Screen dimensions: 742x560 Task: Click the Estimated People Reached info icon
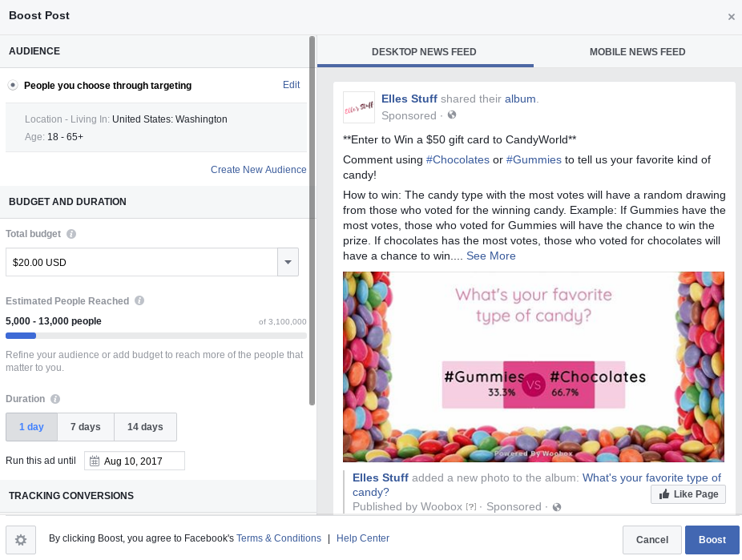coord(139,300)
